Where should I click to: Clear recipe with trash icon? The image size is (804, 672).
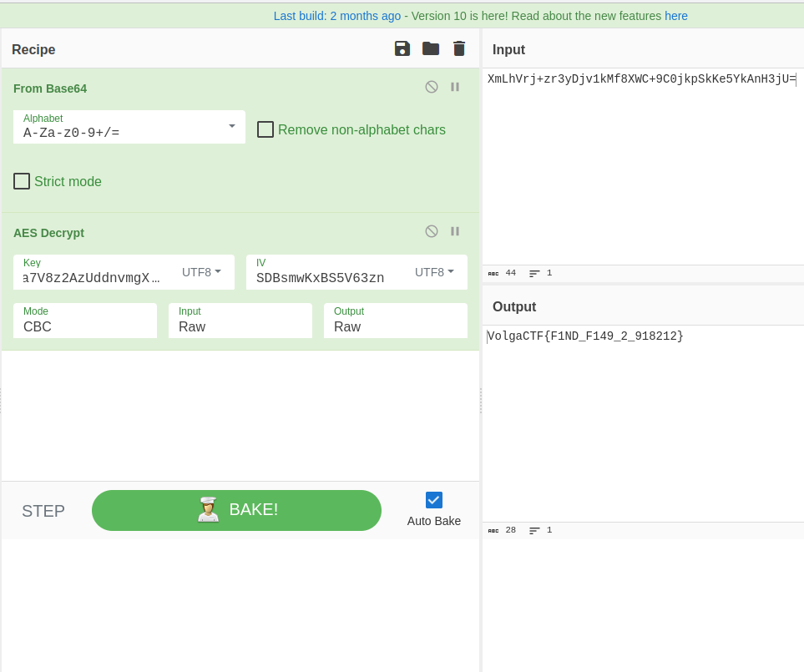click(x=459, y=48)
